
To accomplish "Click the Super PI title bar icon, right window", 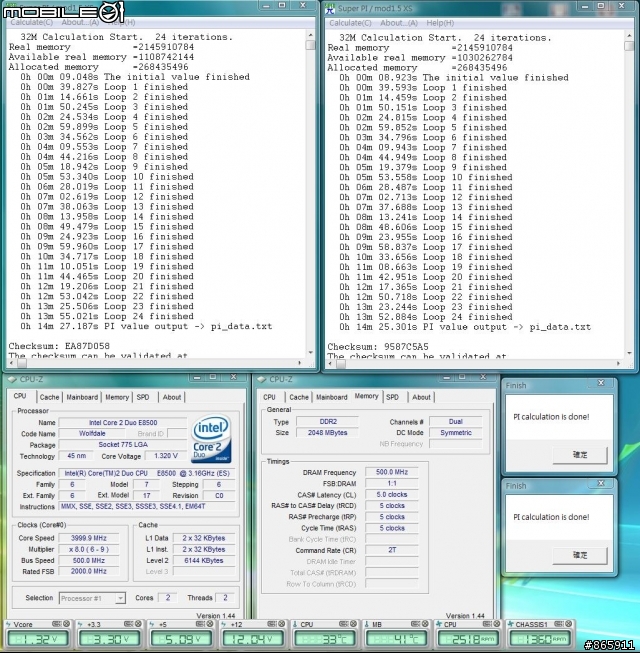I will click(330, 8).
